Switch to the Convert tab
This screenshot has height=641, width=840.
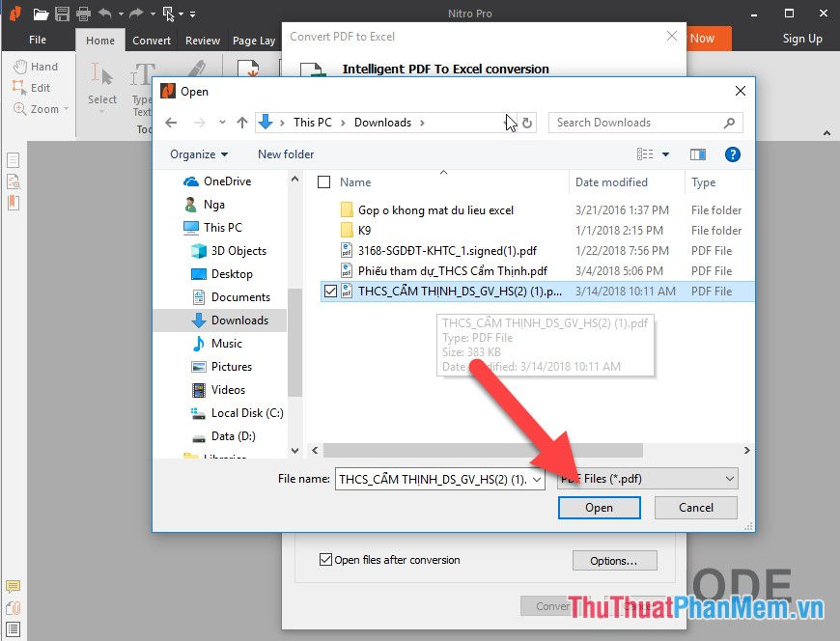tap(152, 41)
